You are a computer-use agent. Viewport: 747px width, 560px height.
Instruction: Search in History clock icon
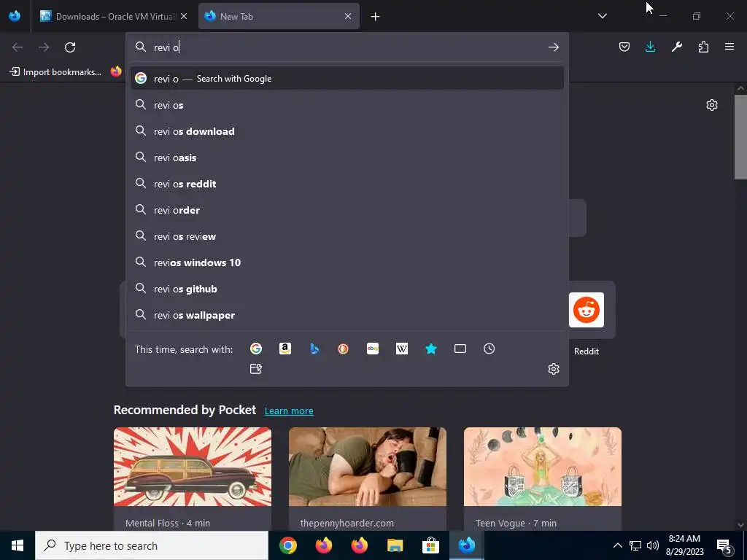coord(489,349)
